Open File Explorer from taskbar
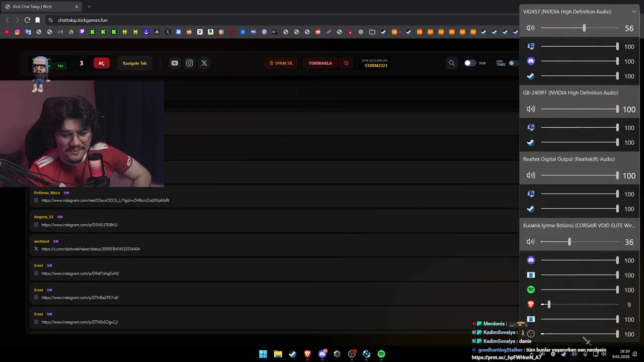 pyautogui.click(x=278, y=354)
